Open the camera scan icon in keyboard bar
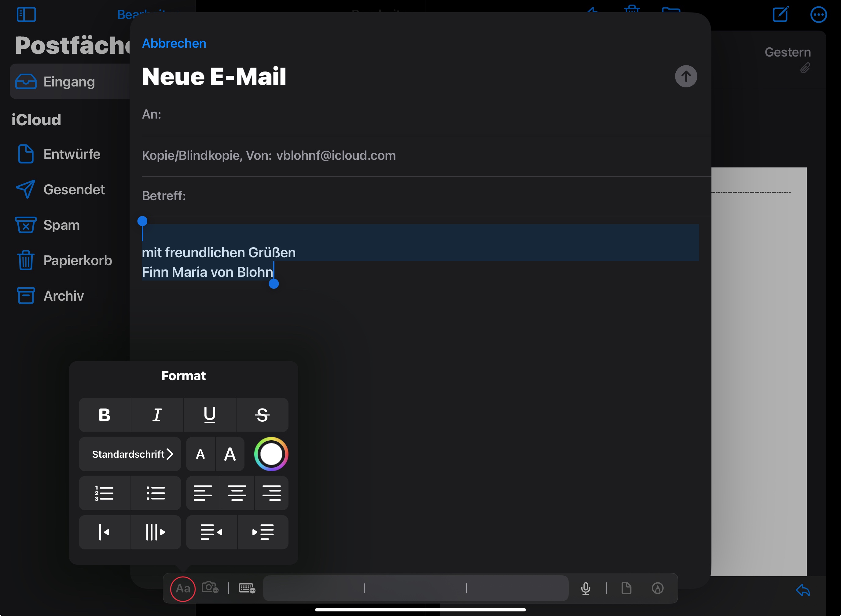 pos(210,588)
